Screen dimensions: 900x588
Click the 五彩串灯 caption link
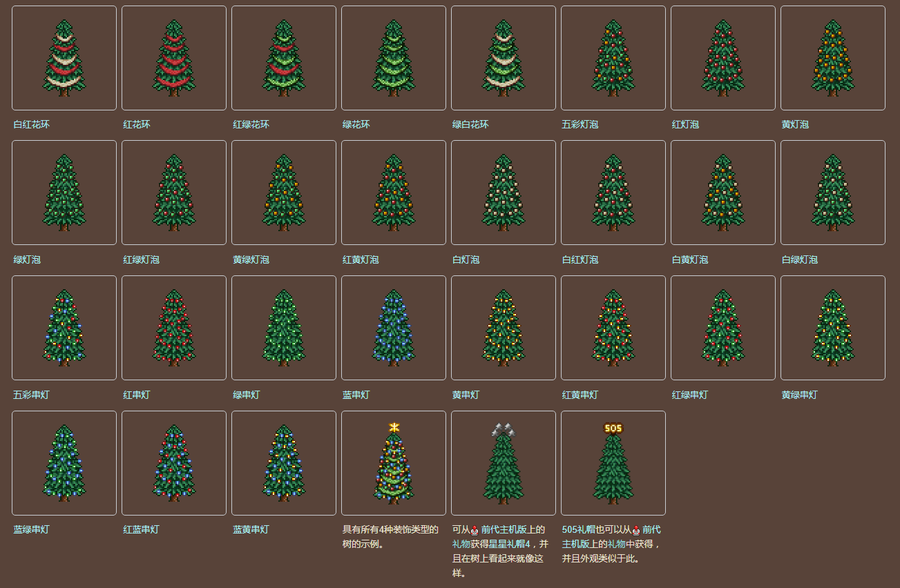tap(32, 395)
